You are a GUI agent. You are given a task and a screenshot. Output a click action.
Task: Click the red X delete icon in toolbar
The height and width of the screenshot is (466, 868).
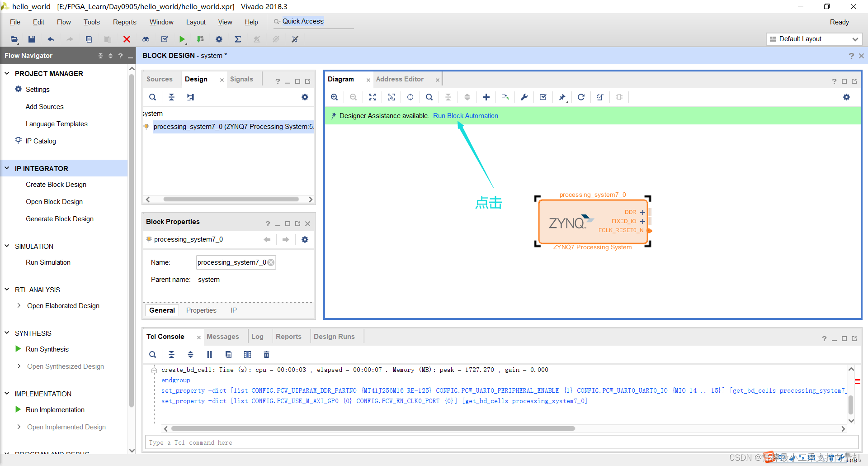[x=127, y=39]
